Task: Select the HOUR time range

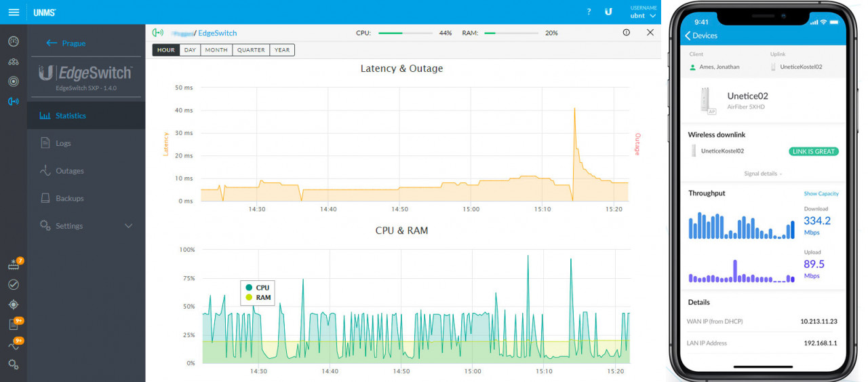Action: pos(166,50)
